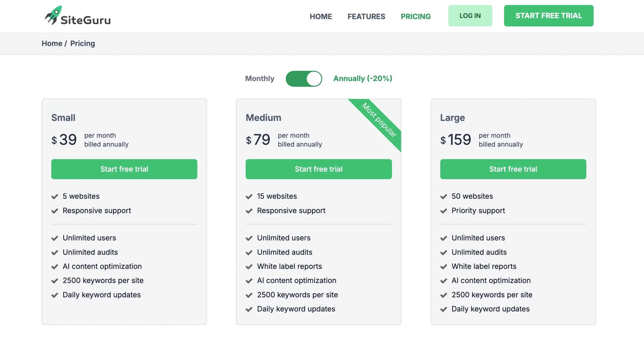Click checkmark beside Small Responsive support
The image size is (644, 344).
55,211
